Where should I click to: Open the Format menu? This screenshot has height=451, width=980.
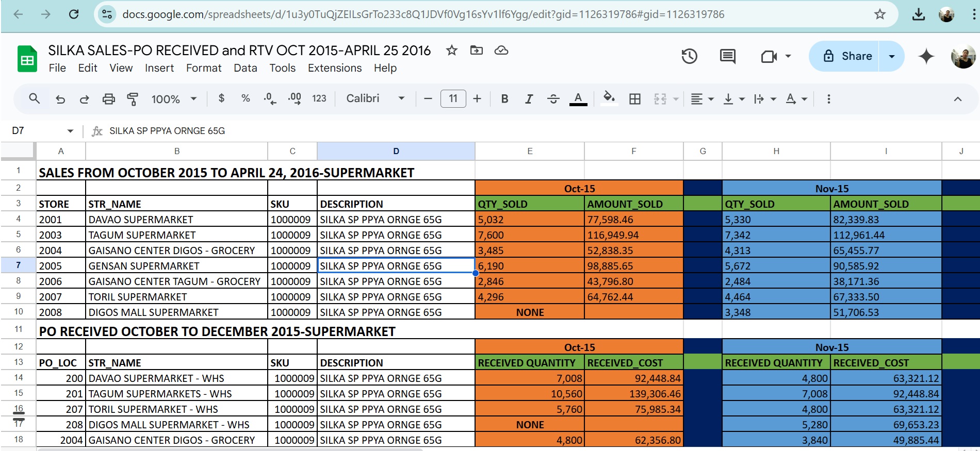pos(204,68)
